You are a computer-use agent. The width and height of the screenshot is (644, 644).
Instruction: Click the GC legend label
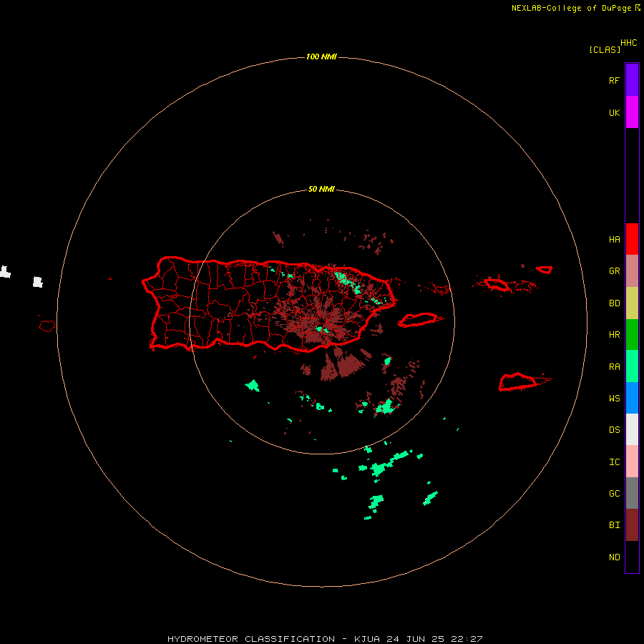(x=615, y=494)
